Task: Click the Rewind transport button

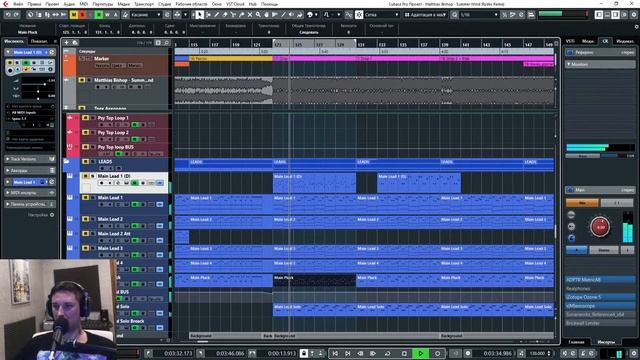Action: (x=360, y=353)
